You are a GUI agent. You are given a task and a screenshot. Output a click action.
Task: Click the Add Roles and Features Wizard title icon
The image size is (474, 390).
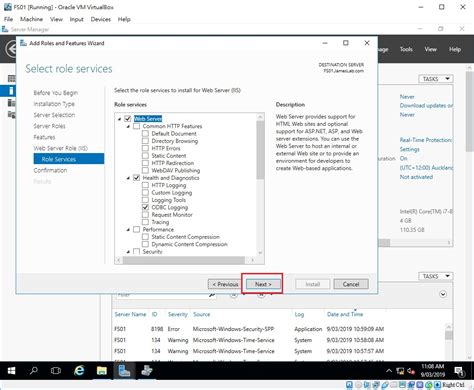coord(23,43)
